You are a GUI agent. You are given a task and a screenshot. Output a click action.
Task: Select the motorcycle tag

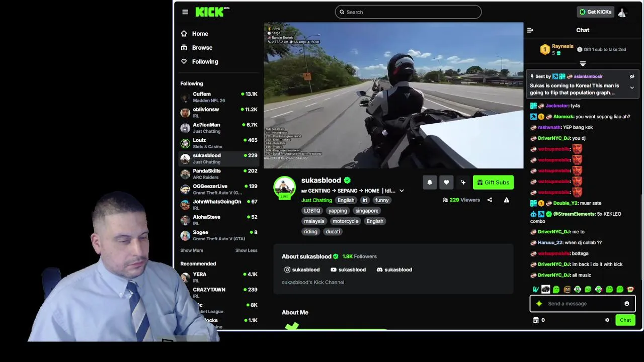[345, 221]
